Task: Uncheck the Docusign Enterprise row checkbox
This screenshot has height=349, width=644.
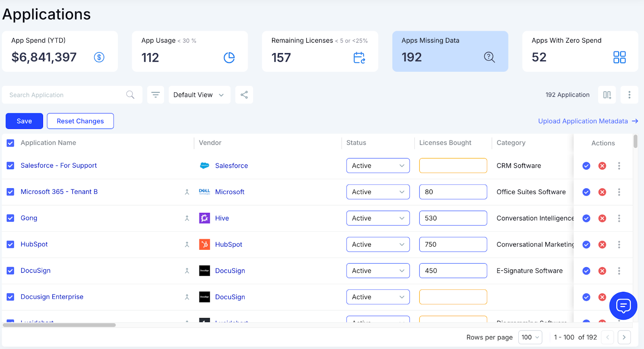Action: pos(10,297)
